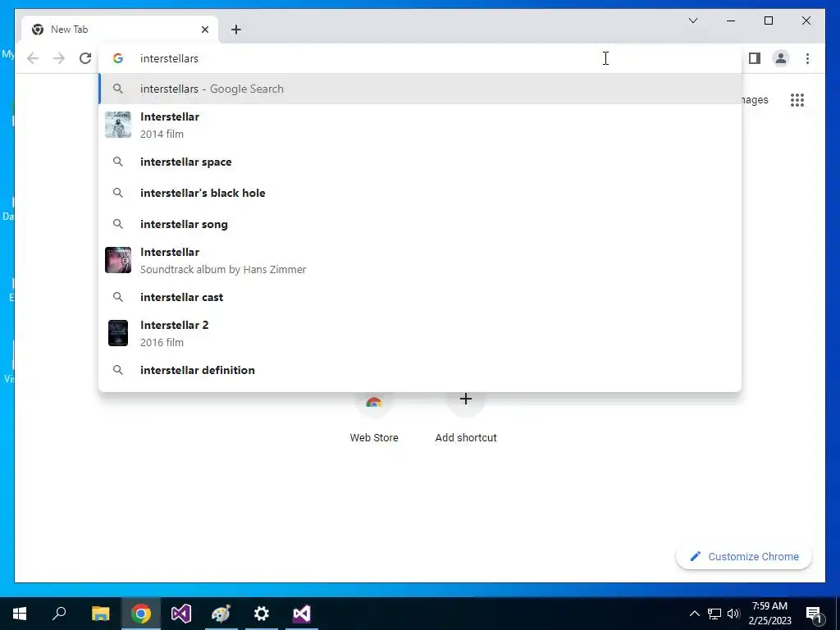Click search icon beside 'interstellar definition'
Screen dimensions: 840x630
pyautogui.click(x=118, y=370)
